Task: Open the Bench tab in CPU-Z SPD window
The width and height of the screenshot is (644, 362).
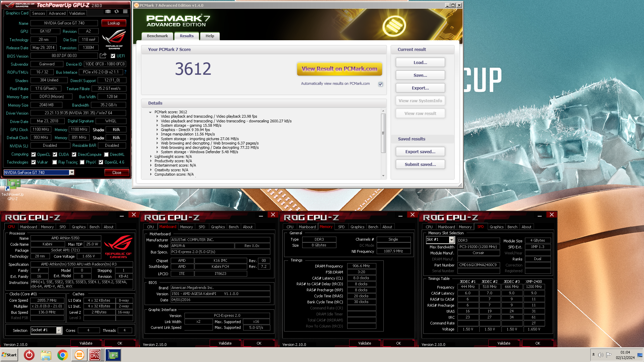Action: [512, 227]
